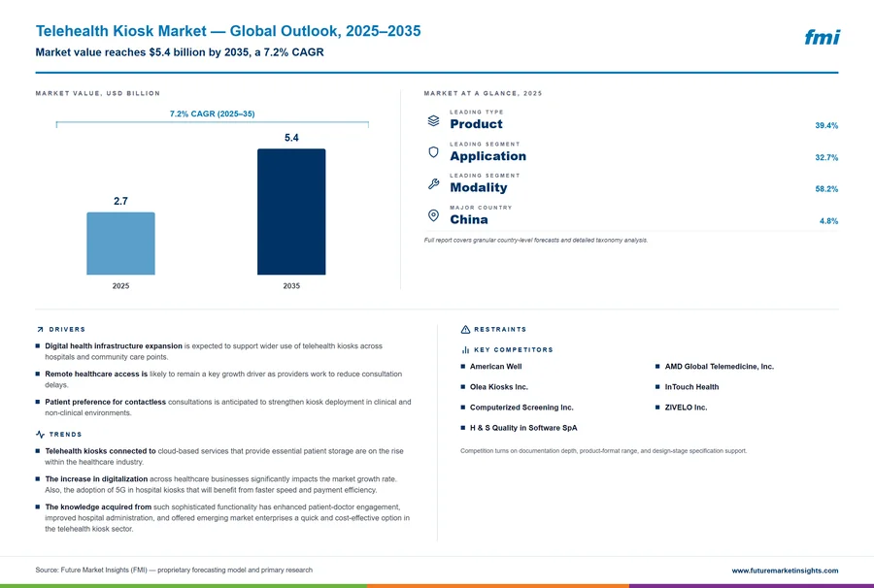Click the 2025 axis label
The image size is (874, 588).
[121, 286]
